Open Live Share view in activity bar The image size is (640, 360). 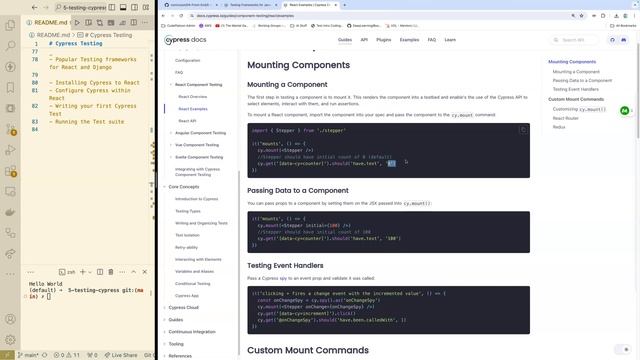[10, 254]
